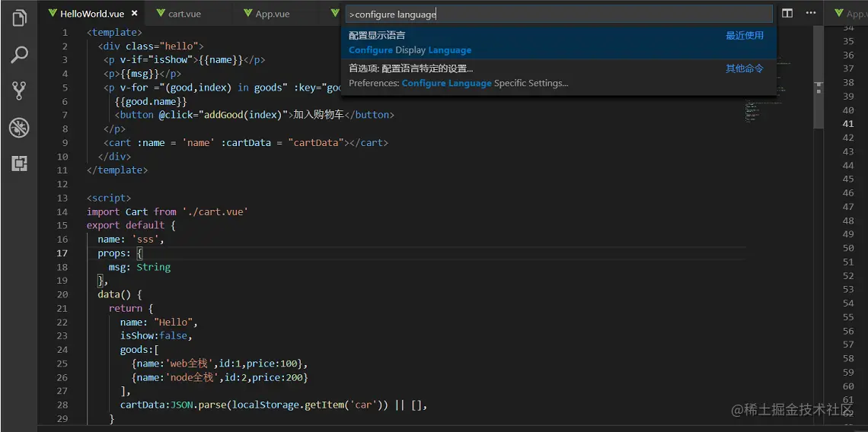Open the Debug view icon
Image resolution: width=868 pixels, height=432 pixels.
(x=19, y=127)
